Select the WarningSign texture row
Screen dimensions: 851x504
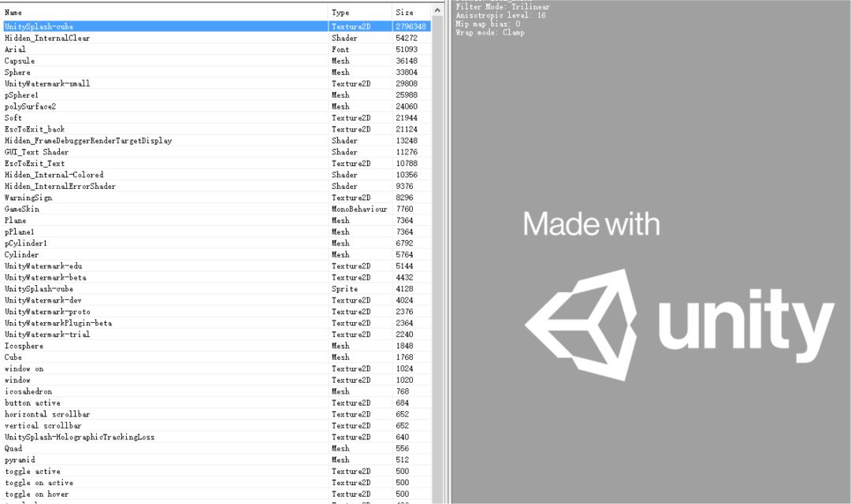(217, 198)
